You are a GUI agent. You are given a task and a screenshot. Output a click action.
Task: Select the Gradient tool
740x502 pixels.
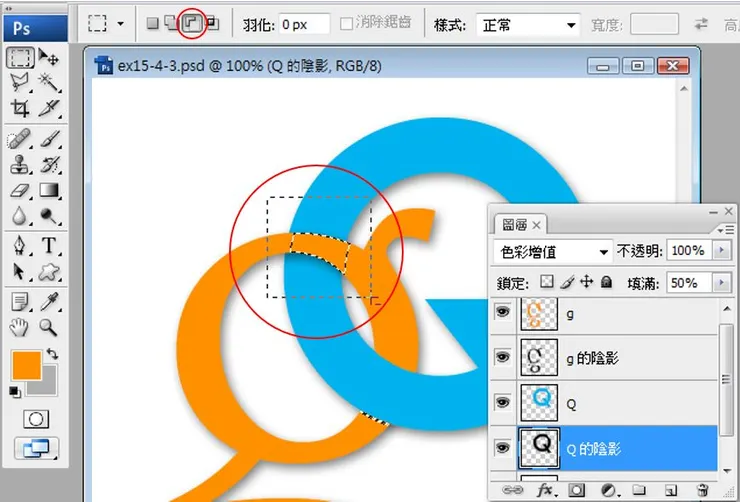(49, 190)
